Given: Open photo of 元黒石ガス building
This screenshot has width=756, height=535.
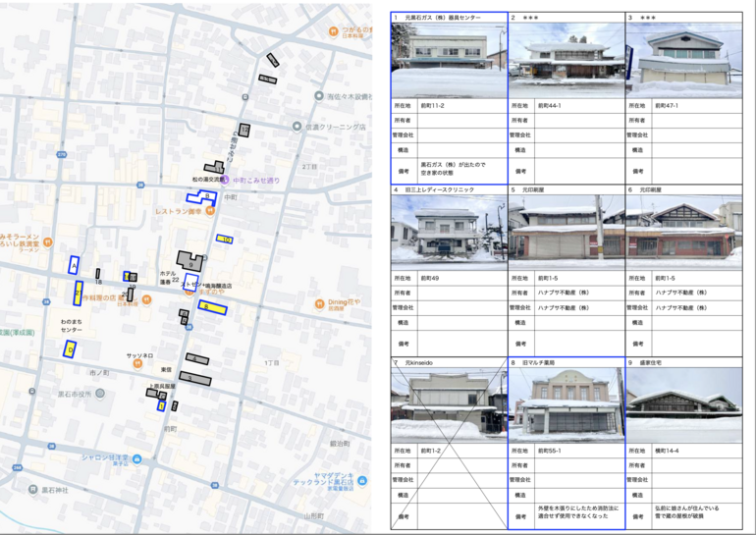Looking at the screenshot, I should [x=449, y=60].
